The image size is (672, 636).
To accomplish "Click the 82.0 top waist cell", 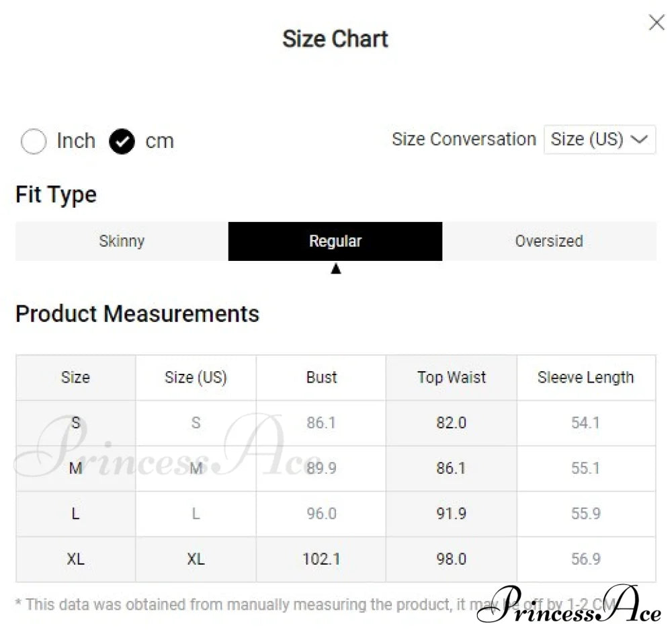I will point(451,423).
